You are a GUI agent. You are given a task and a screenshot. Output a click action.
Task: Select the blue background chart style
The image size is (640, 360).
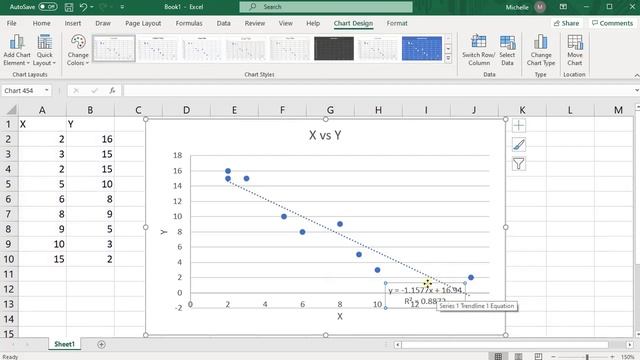(x=422, y=48)
